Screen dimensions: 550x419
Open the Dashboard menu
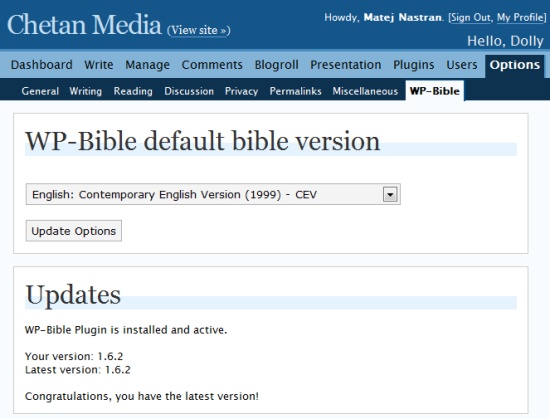(42, 65)
